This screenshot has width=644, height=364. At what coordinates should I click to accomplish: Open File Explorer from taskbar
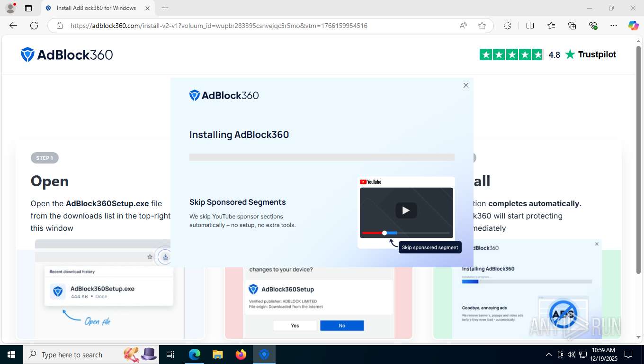click(217, 355)
